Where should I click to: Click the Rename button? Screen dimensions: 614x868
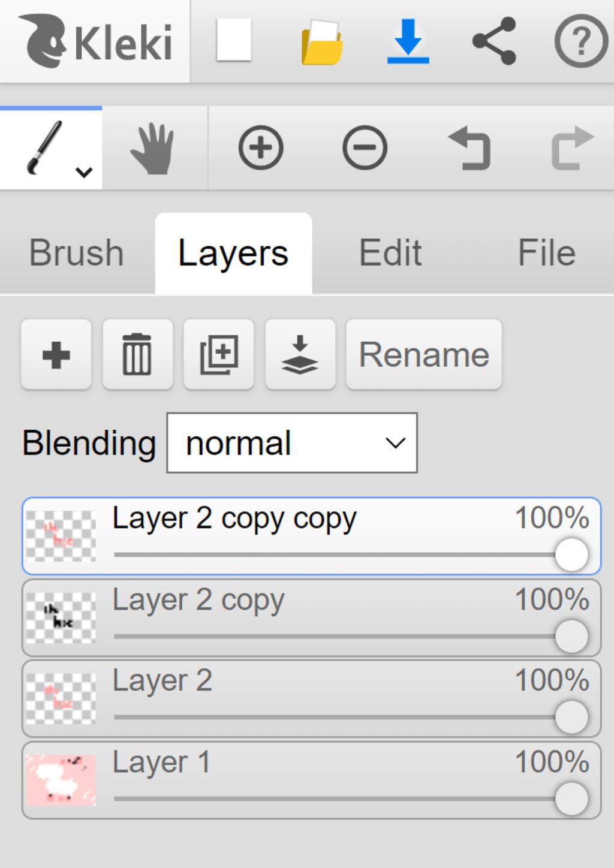(x=424, y=355)
